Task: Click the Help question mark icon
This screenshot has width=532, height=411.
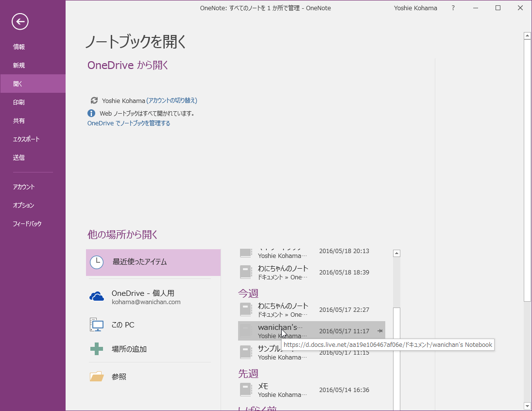Action: tap(453, 8)
